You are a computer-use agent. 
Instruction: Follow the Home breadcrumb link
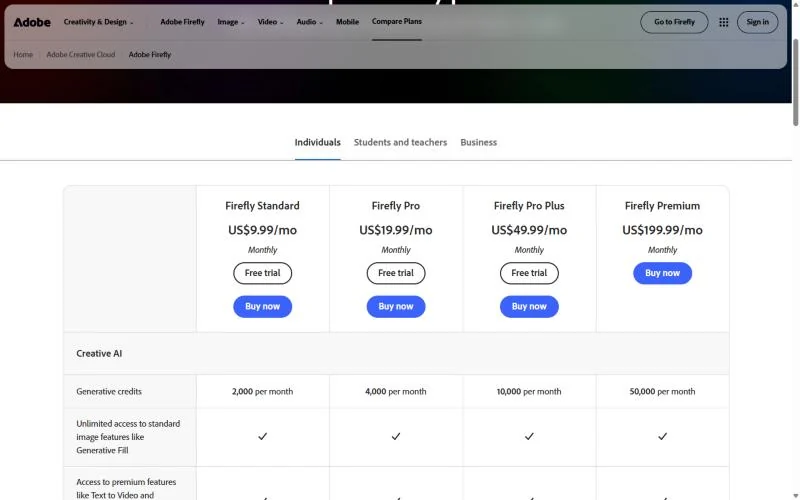(x=23, y=55)
